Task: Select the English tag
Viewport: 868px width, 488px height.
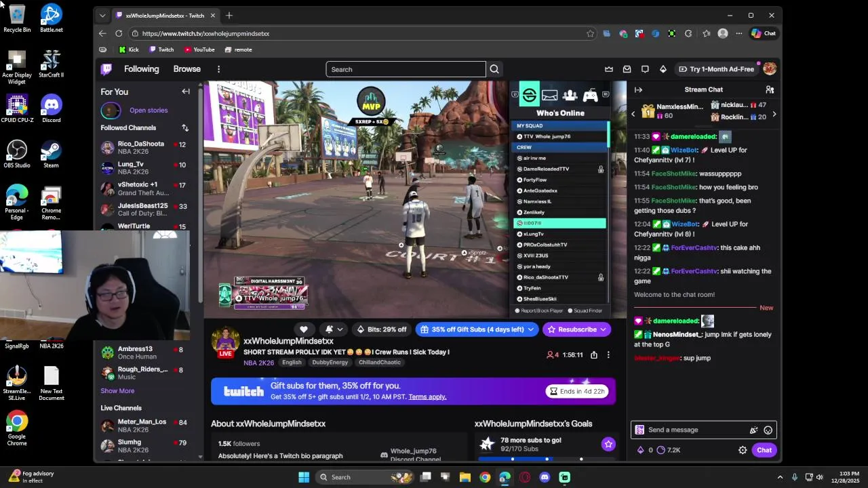Action: (x=292, y=363)
